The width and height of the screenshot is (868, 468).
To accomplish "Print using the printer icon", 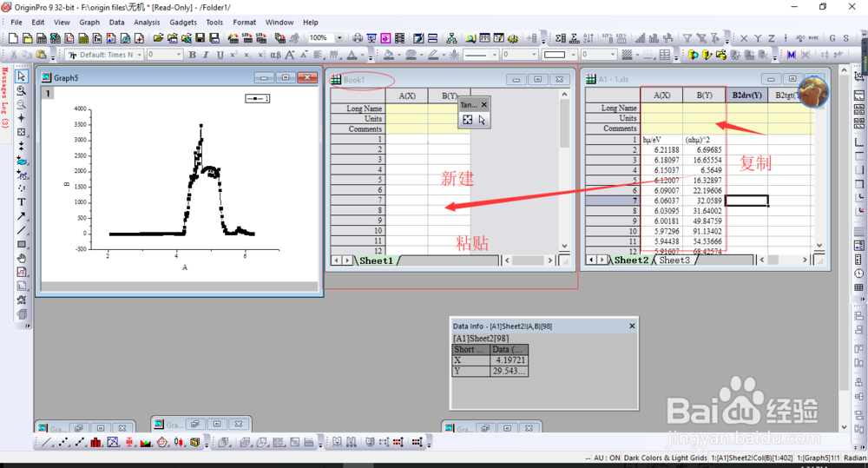I will tap(358, 38).
